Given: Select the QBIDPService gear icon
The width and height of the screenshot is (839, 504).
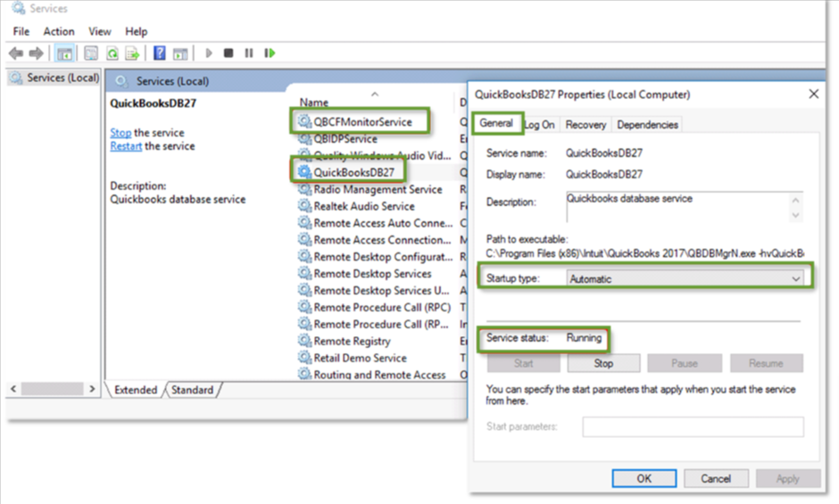Looking at the screenshot, I should tap(304, 138).
